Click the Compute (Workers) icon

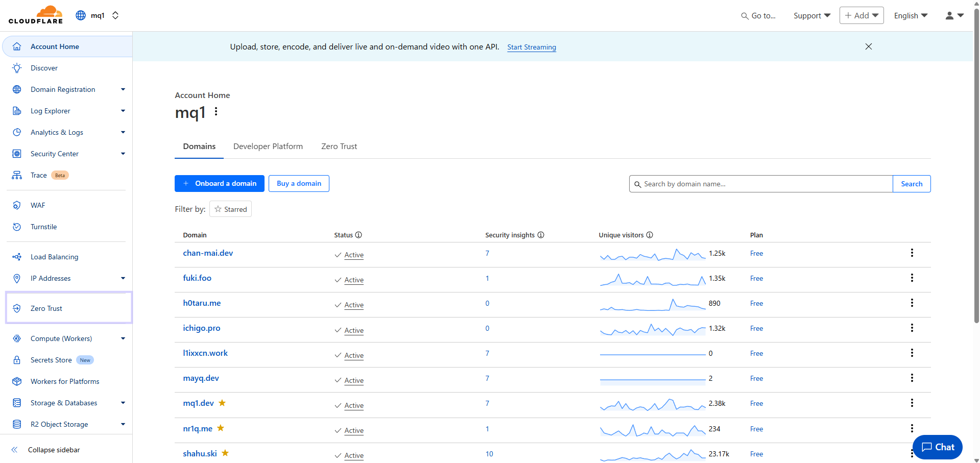(17, 338)
